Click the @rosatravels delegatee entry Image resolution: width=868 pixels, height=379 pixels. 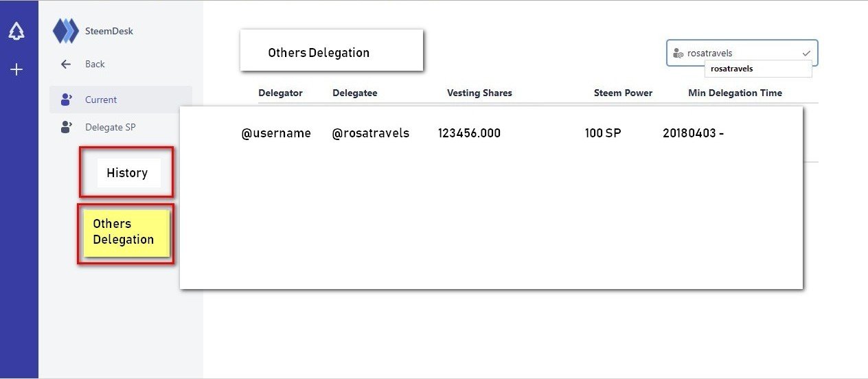pyautogui.click(x=371, y=133)
